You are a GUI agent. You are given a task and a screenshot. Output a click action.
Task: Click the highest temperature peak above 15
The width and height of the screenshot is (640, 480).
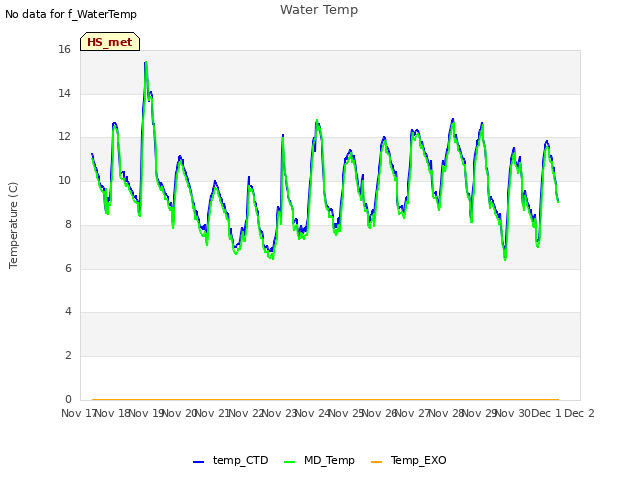click(x=146, y=62)
